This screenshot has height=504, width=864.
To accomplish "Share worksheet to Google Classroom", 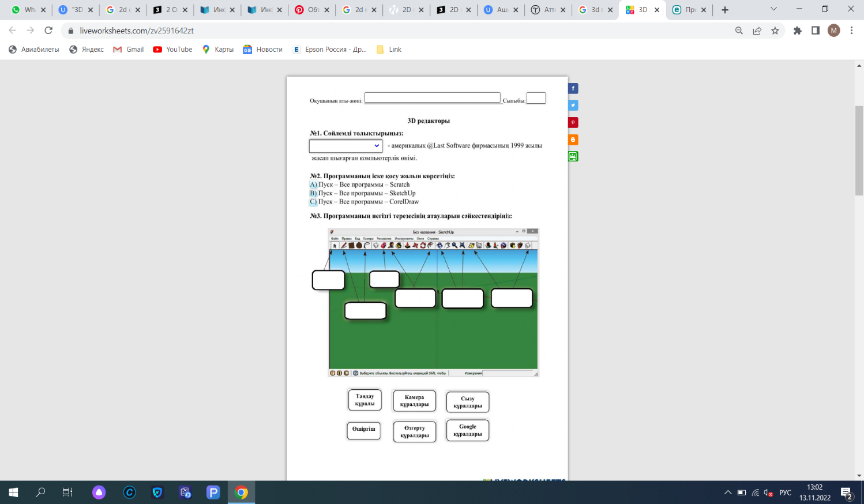I will pos(573,156).
